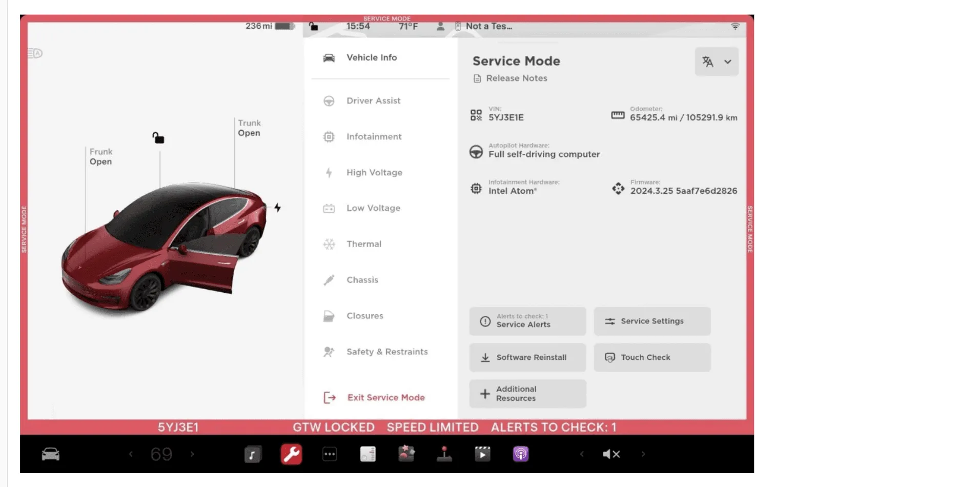Image resolution: width=980 pixels, height=487 pixels.
Task: Select firmware version 2024.3.25 text
Action: tap(684, 191)
